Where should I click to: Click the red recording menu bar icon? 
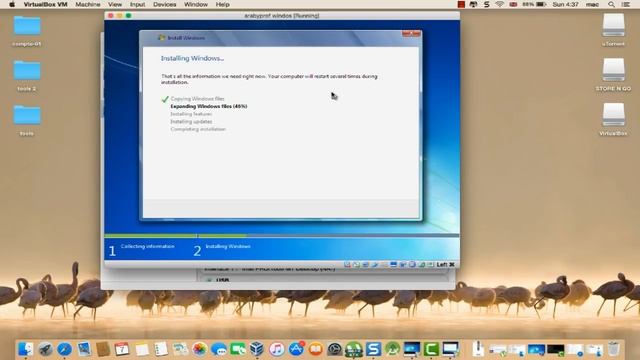point(461,4)
